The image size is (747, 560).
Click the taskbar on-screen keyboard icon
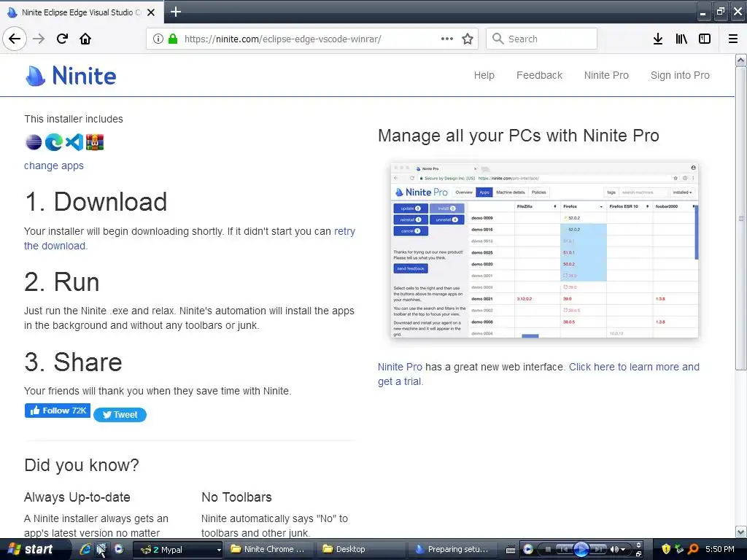(510, 550)
